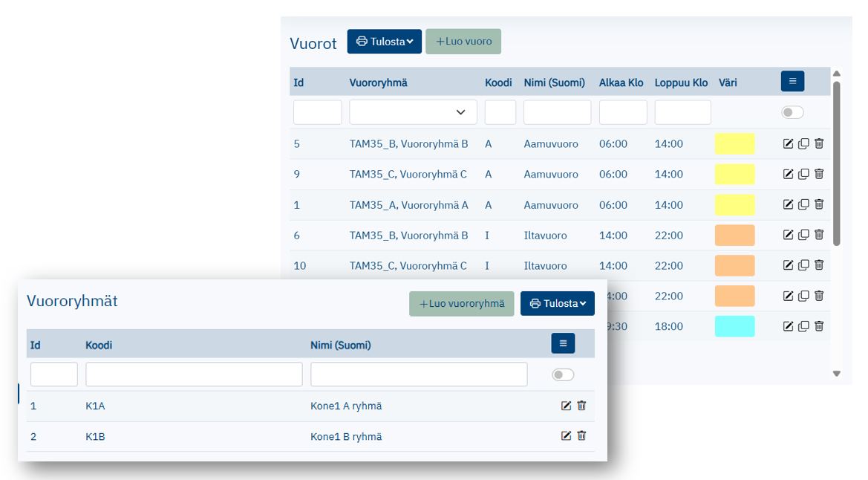Focus the Id filter field in Vuorot table
This screenshot has height=480, width=868.
318,112
